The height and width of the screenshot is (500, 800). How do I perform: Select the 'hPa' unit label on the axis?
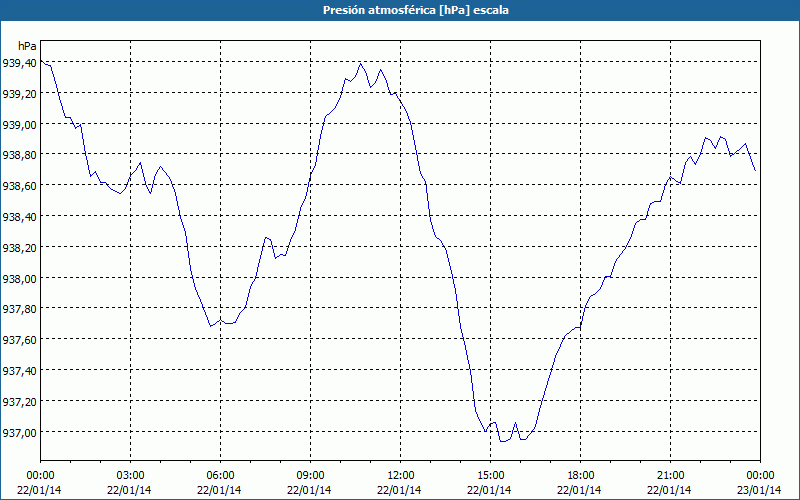[x=27, y=46]
